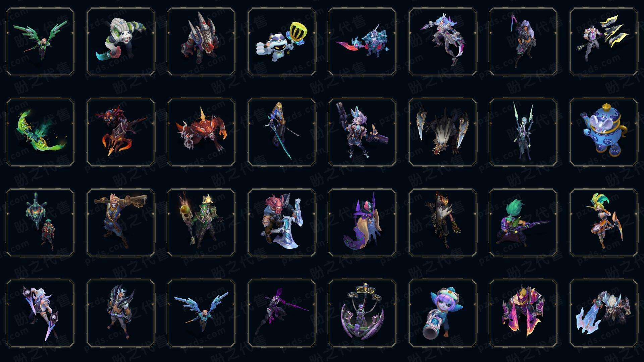
Task: Select the blue-winged angel in bottom row
Action: coord(201,313)
